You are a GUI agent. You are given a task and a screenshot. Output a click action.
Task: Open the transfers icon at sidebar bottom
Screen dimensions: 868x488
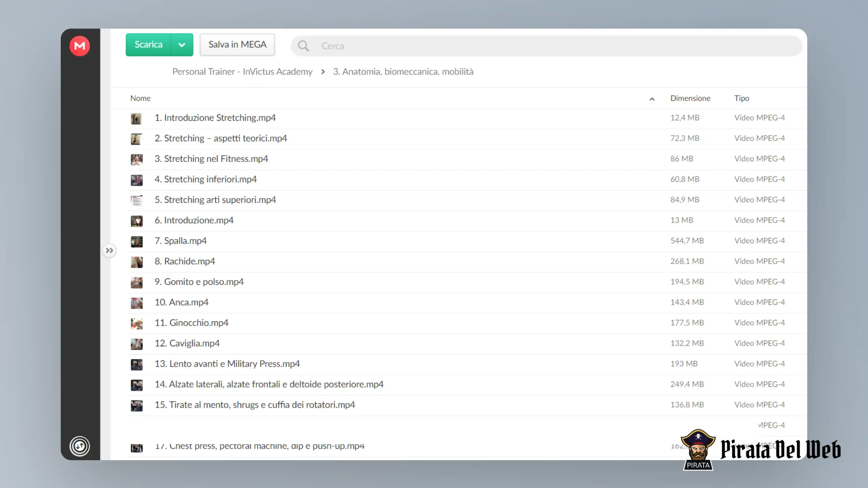[x=80, y=446]
